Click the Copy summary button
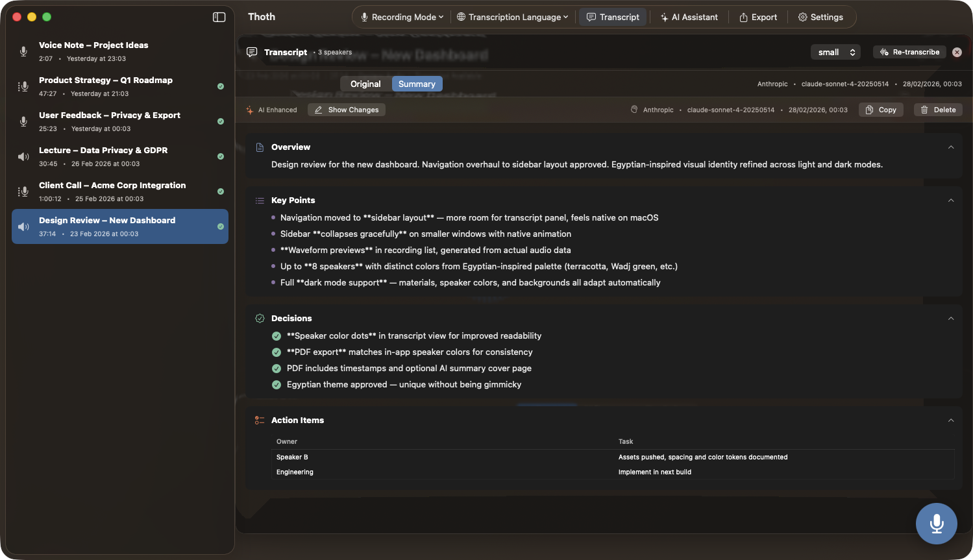973x560 pixels. point(881,110)
